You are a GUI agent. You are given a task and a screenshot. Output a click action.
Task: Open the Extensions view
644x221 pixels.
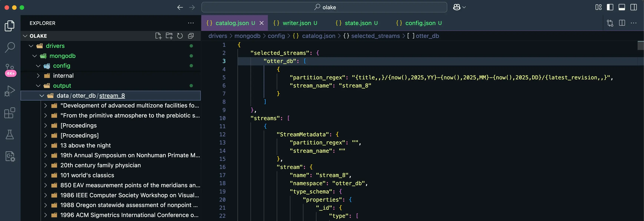10,113
